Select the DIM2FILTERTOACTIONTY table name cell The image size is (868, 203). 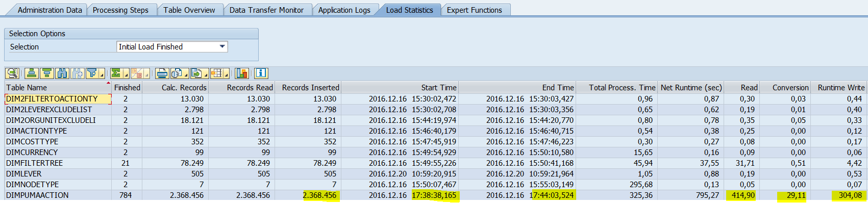(58, 99)
